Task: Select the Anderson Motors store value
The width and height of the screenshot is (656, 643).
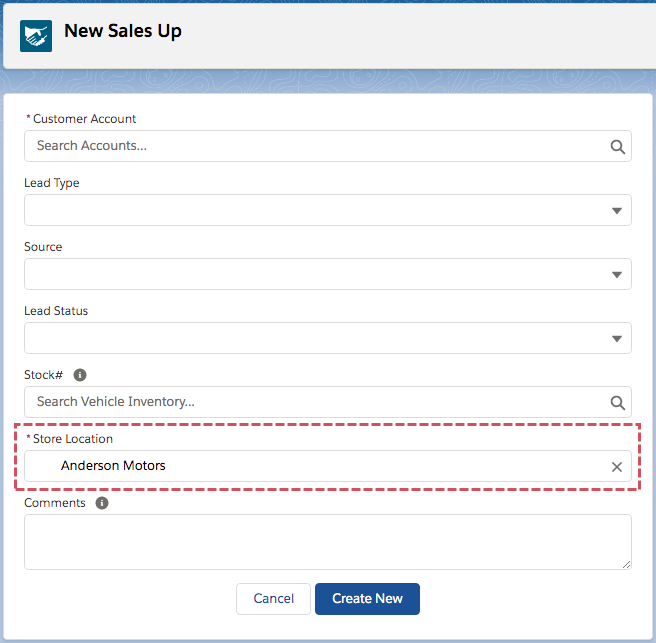Action: pos(113,466)
